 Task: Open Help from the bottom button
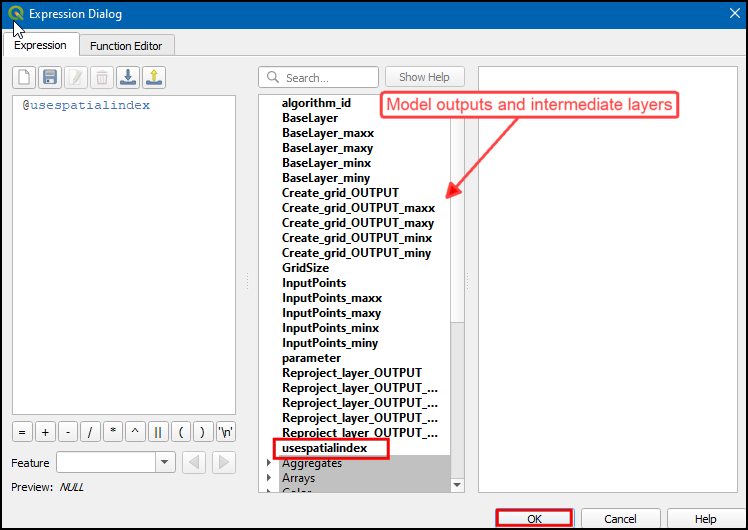coord(706,519)
